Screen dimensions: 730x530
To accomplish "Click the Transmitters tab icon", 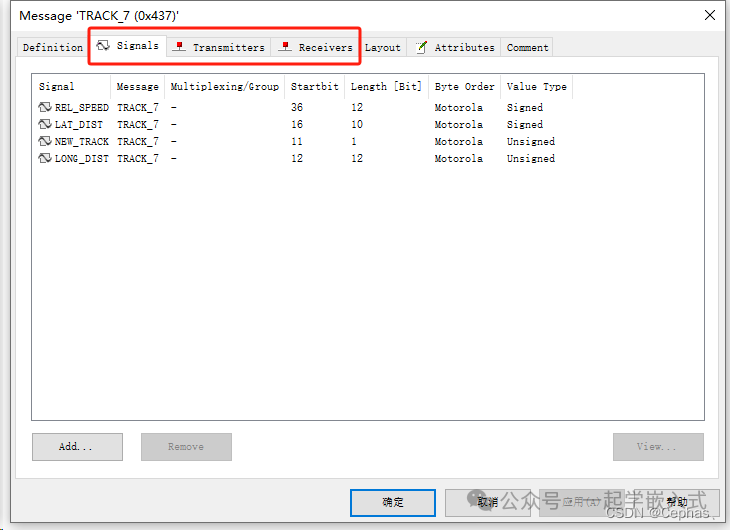I will 179,47.
